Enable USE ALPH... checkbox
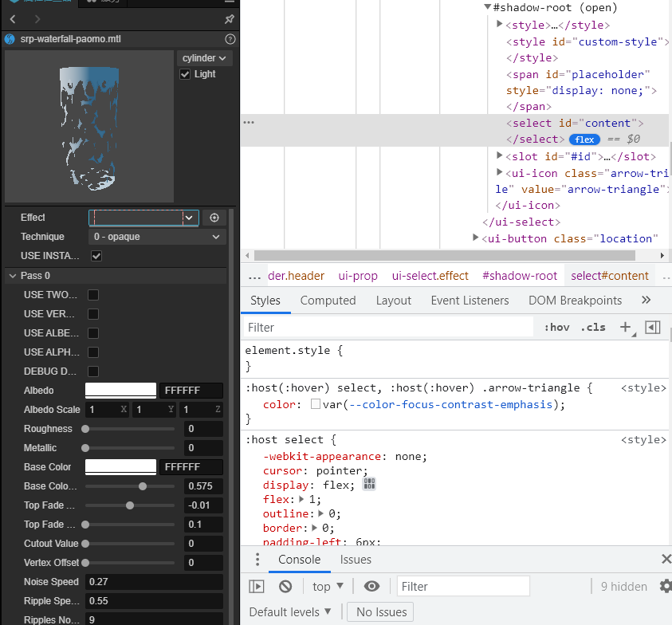The width and height of the screenshot is (672, 625). (x=93, y=352)
